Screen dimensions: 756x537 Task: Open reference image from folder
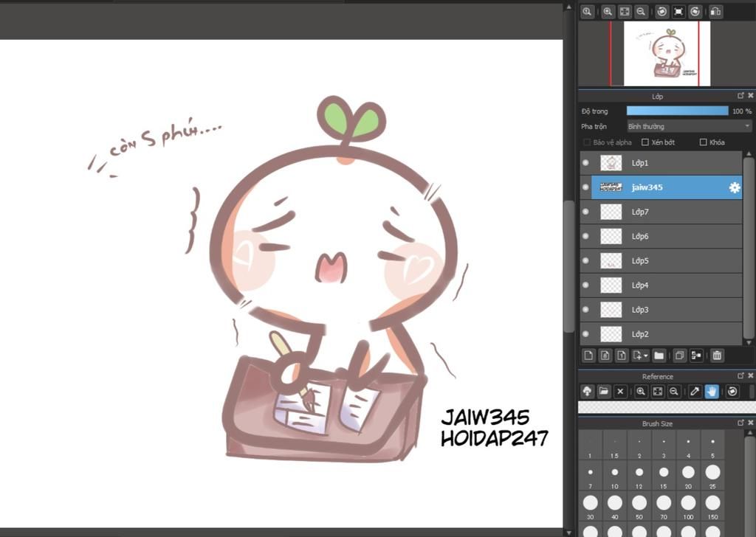(x=604, y=391)
